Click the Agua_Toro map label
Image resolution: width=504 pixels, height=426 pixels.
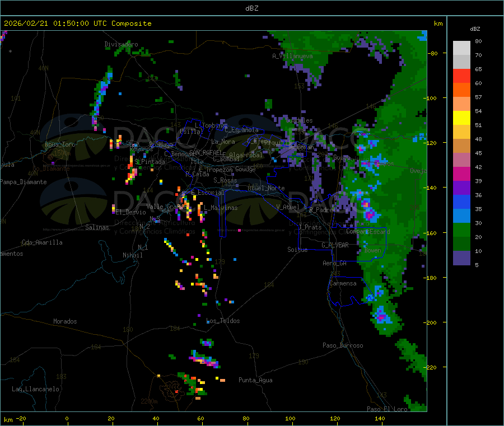pos(60,144)
